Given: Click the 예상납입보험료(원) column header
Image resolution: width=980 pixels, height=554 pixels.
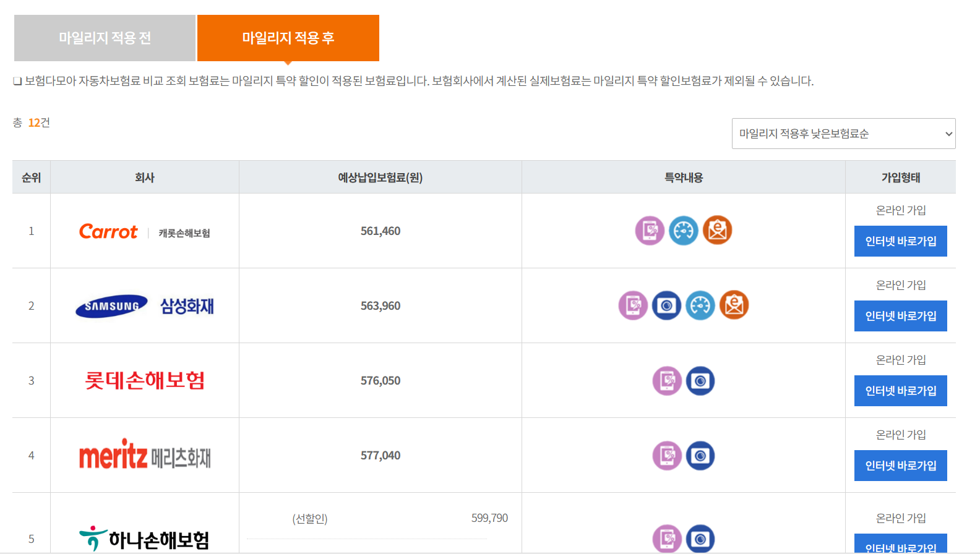Looking at the screenshot, I should pos(380,177).
